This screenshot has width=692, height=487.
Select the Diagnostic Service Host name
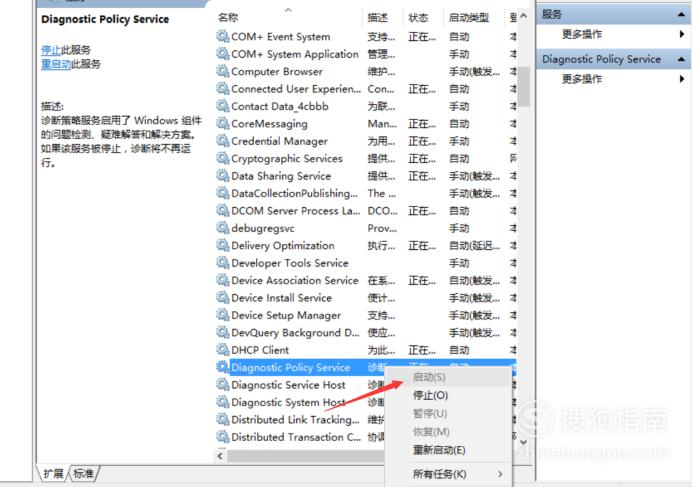point(288,385)
